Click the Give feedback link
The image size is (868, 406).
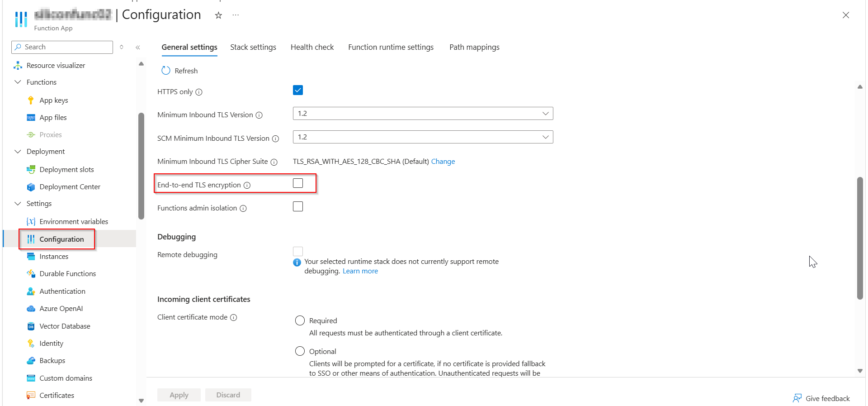(x=828, y=399)
